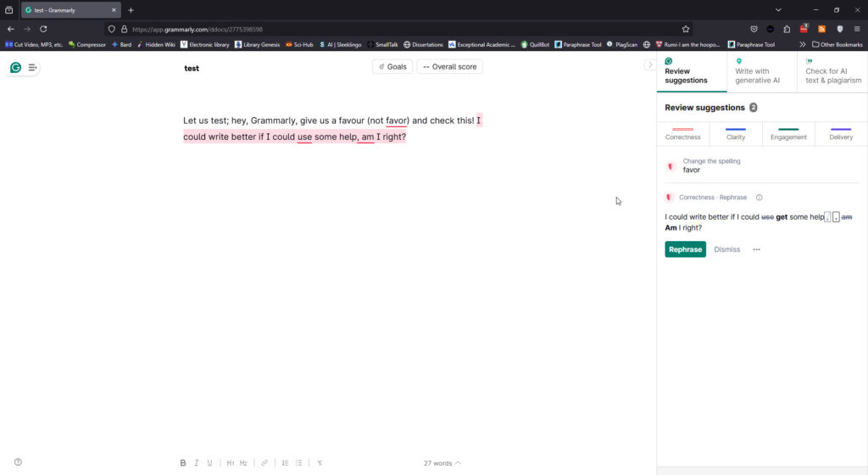Collapse the suggestions panel with chevron

pos(650,64)
